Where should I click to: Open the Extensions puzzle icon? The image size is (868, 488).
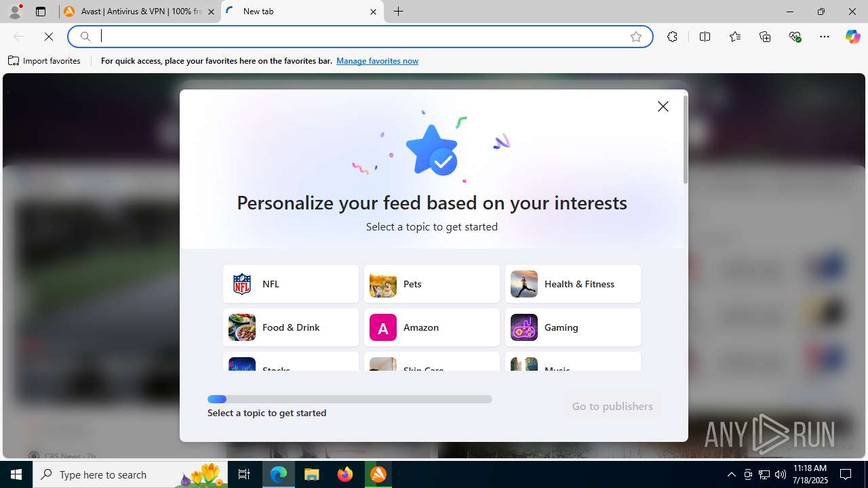click(x=672, y=37)
